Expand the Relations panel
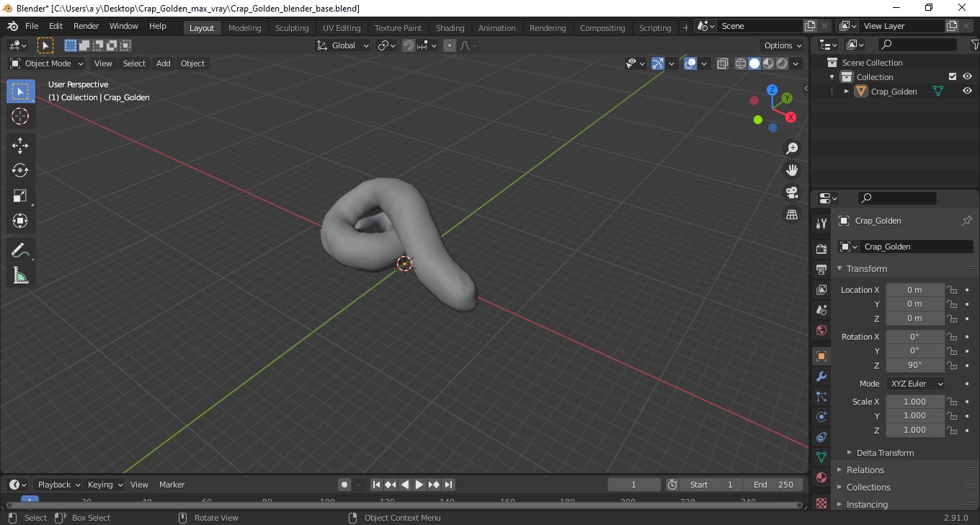Image resolution: width=980 pixels, height=525 pixels. click(x=865, y=469)
